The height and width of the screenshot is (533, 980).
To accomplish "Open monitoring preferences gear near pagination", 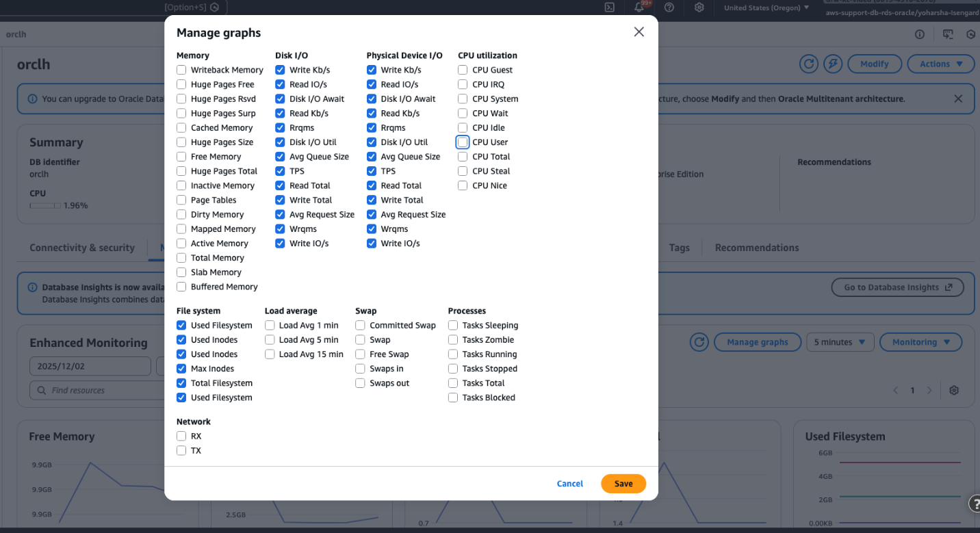I will (954, 390).
